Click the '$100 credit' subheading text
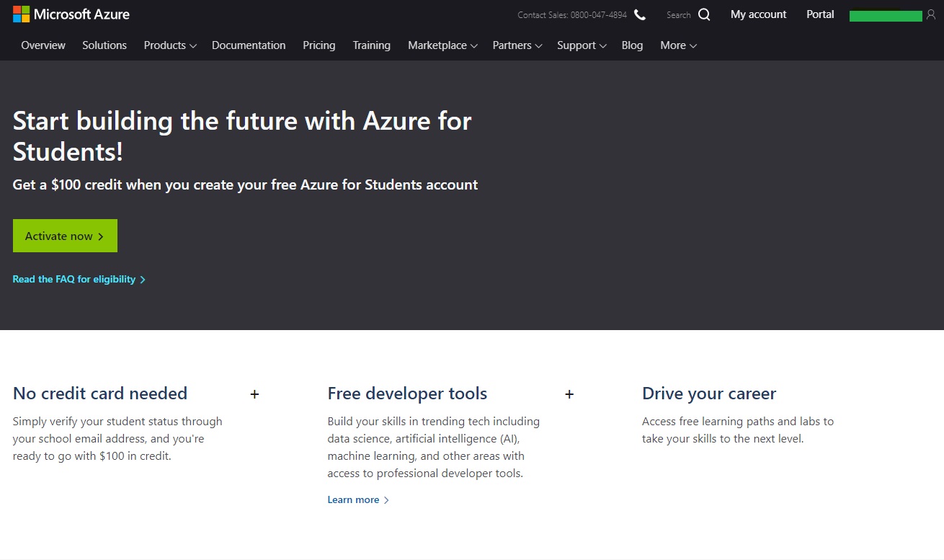Image resolution: width=944 pixels, height=560 pixels. coord(245,185)
